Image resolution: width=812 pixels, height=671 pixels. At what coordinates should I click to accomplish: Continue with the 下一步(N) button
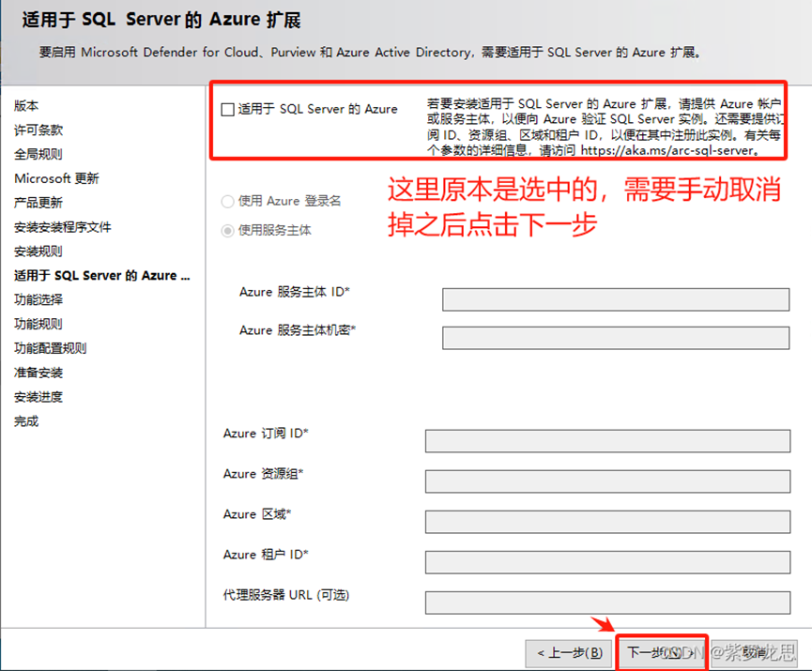[661, 653]
